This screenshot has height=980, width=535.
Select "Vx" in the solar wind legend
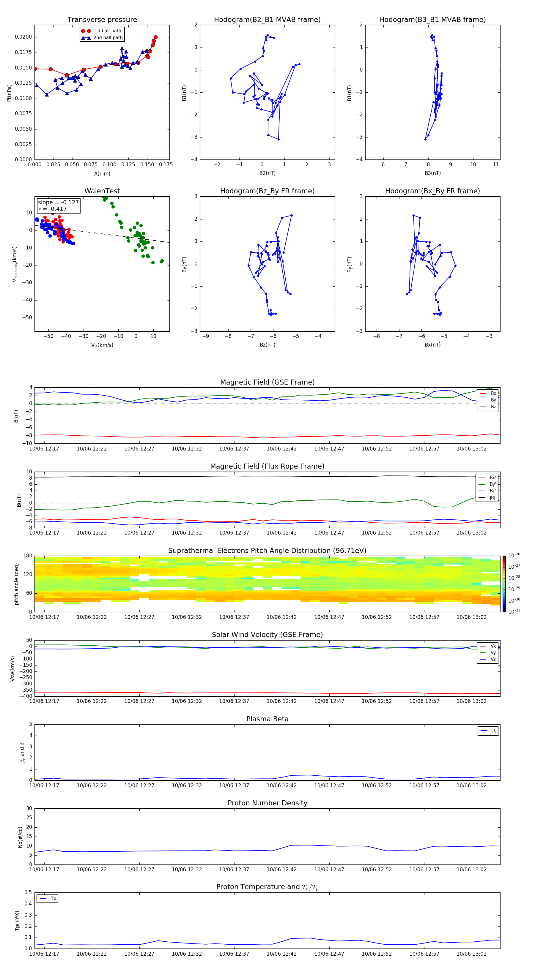pos(488,646)
